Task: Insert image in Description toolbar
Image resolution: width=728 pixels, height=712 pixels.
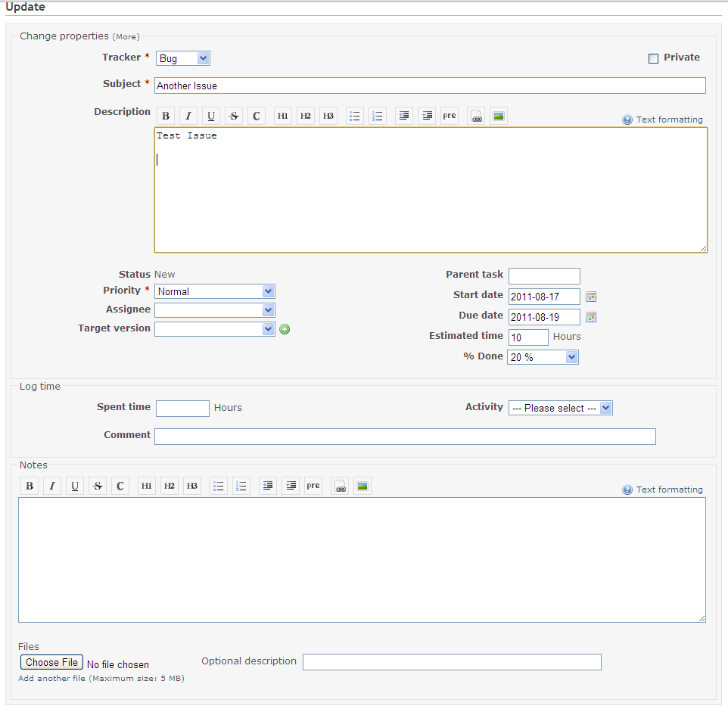Action: point(499,116)
